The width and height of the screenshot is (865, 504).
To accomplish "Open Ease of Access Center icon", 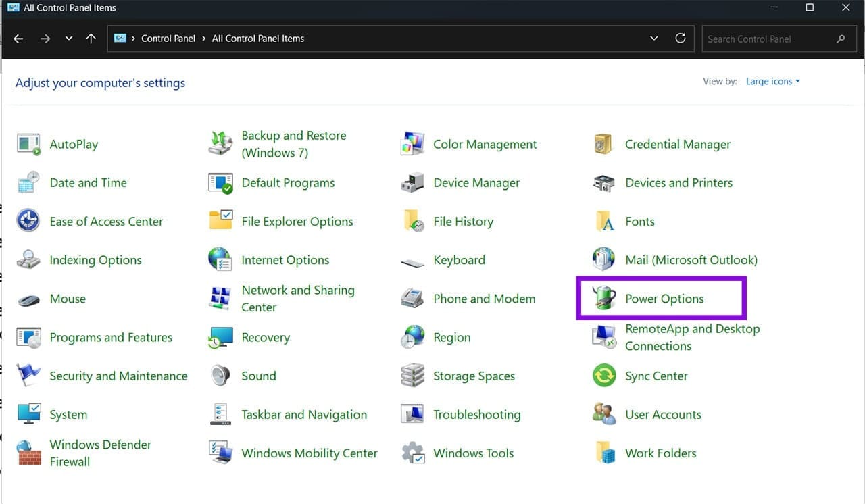I will pyautogui.click(x=28, y=221).
